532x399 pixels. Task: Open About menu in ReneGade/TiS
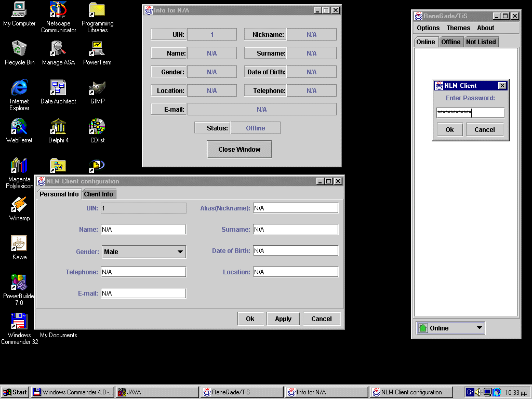(486, 28)
